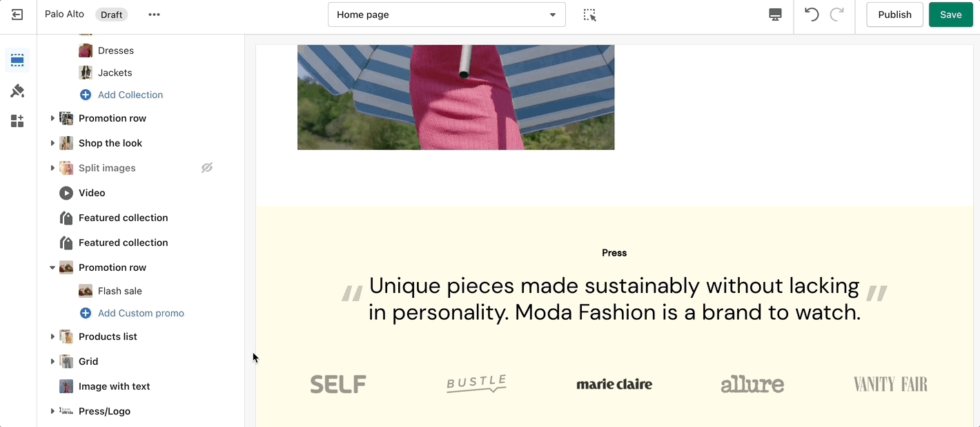980x427 pixels.
Task: Expand the Products list section
Action: tap(52, 336)
